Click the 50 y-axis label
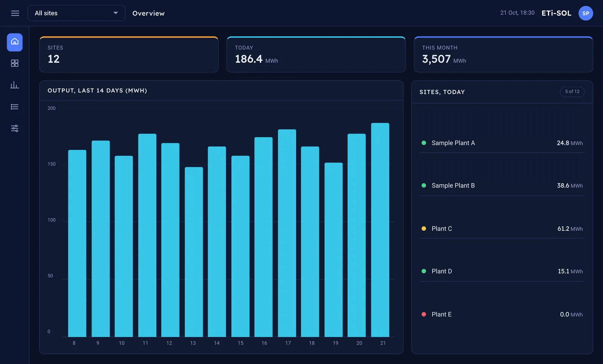603x364 pixels. coord(51,276)
